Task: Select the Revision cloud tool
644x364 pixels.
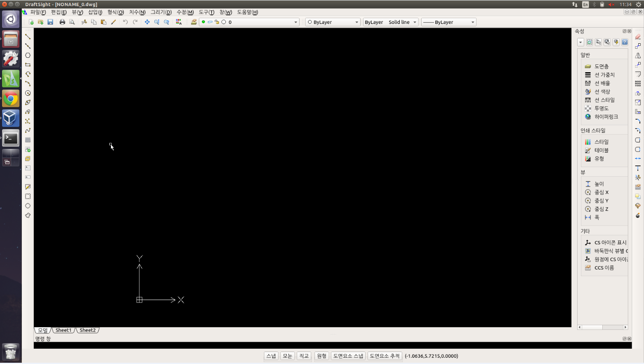Action: (28, 215)
